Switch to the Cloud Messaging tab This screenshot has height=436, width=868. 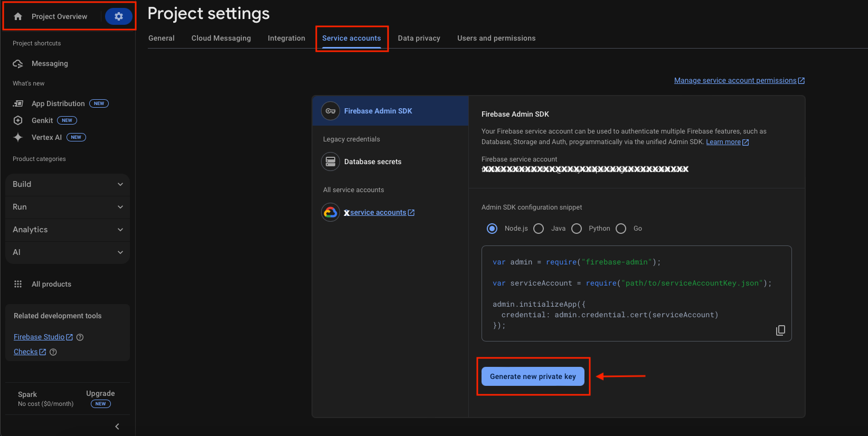click(x=221, y=38)
